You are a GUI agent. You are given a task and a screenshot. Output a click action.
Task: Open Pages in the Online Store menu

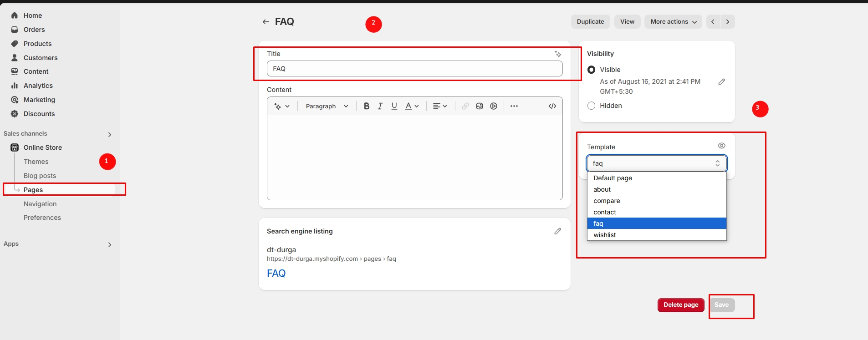tap(33, 190)
